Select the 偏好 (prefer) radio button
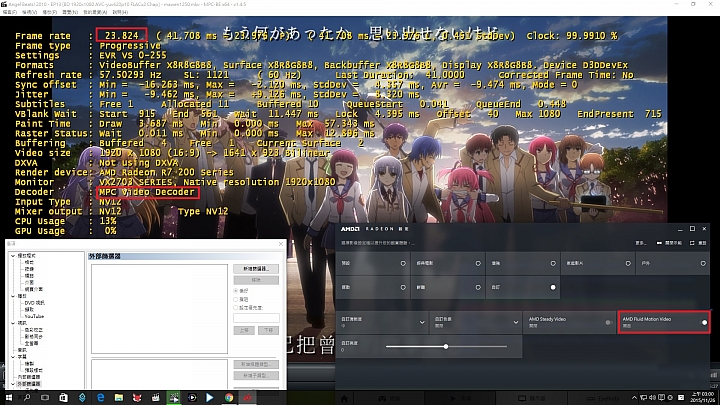 pyautogui.click(x=236, y=291)
